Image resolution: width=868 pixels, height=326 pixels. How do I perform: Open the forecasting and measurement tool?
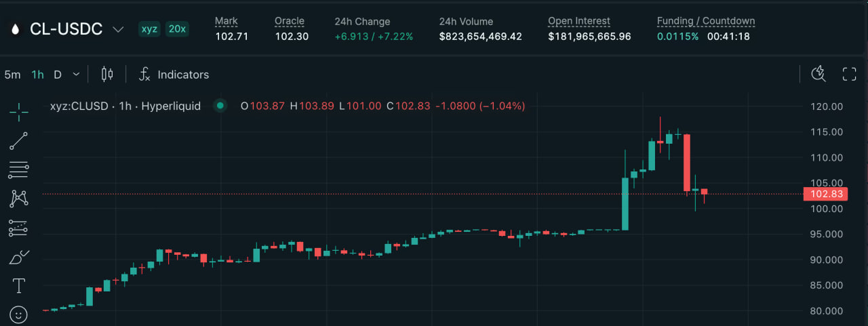coord(19,228)
